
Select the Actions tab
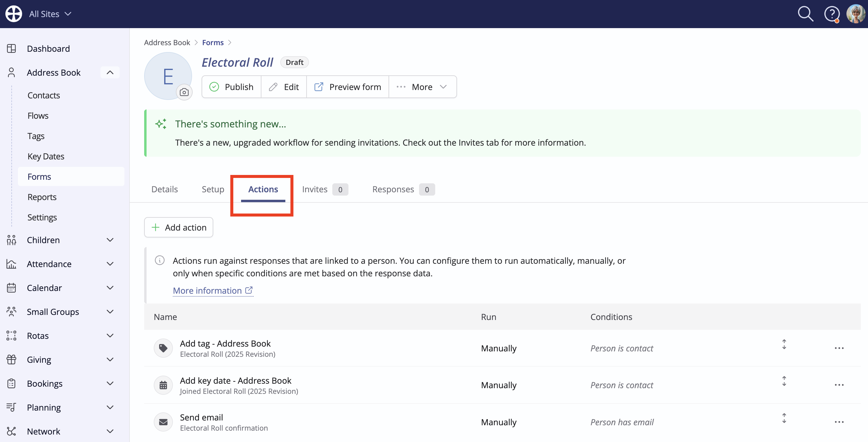[x=263, y=189]
